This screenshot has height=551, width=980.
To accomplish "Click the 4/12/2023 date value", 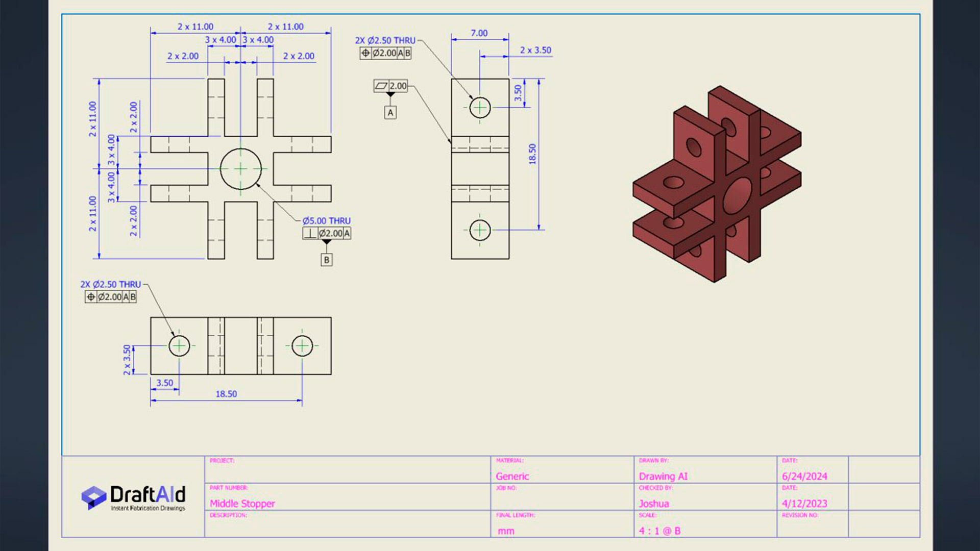I will click(804, 504).
